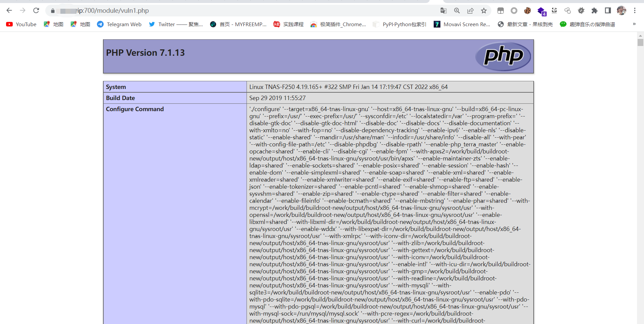Share this page icon
Viewport: 644px width, 324px height.
point(470,11)
